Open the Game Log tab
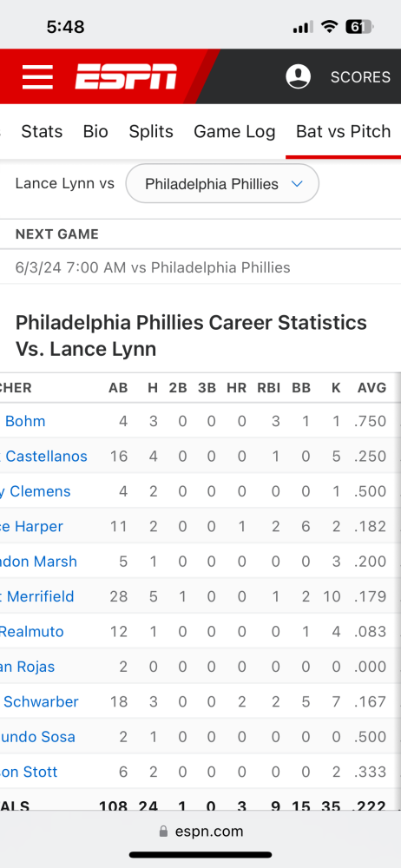Viewport: 401px width, 868px height. click(x=234, y=132)
